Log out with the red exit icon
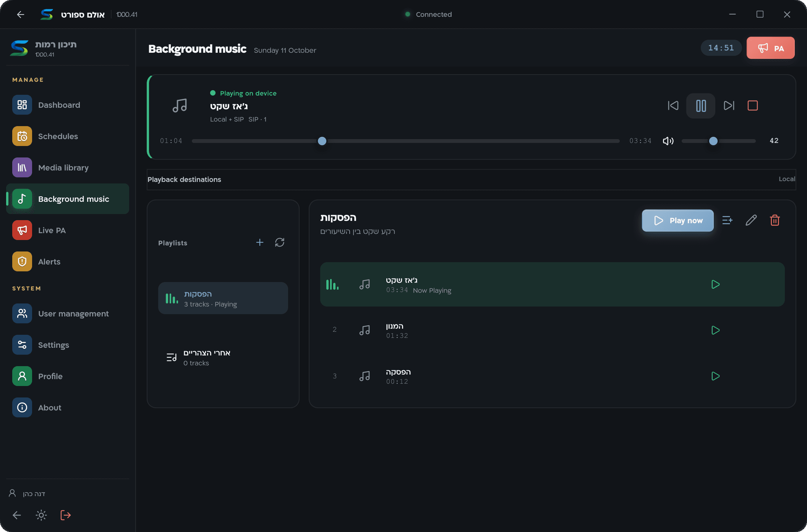Image resolution: width=807 pixels, height=532 pixels. [66, 515]
